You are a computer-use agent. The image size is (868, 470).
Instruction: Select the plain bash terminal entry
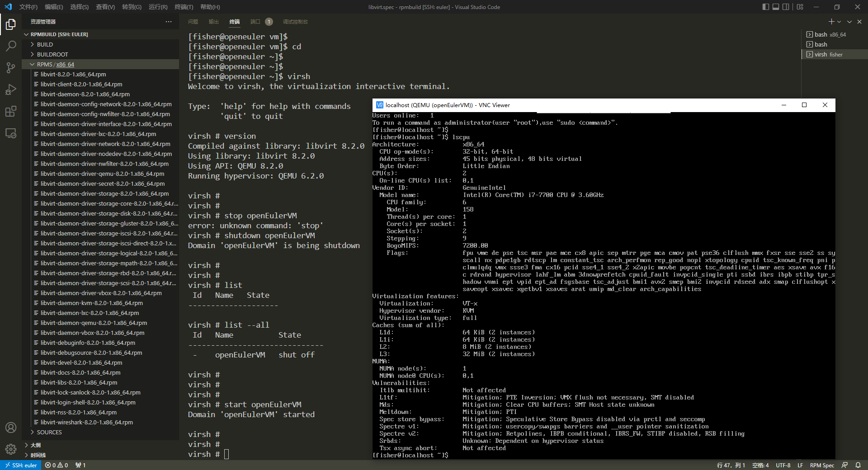point(835,44)
